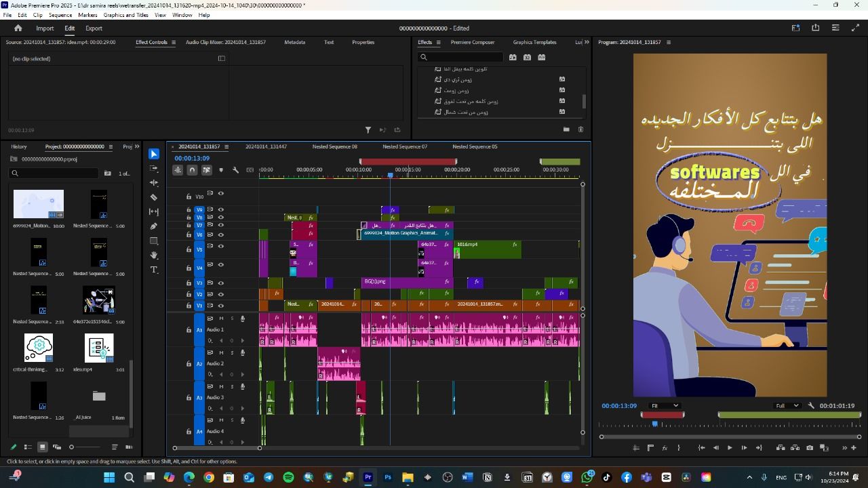Solo the Audio 2 track
This screenshot has height=488, width=868.
[x=232, y=352]
